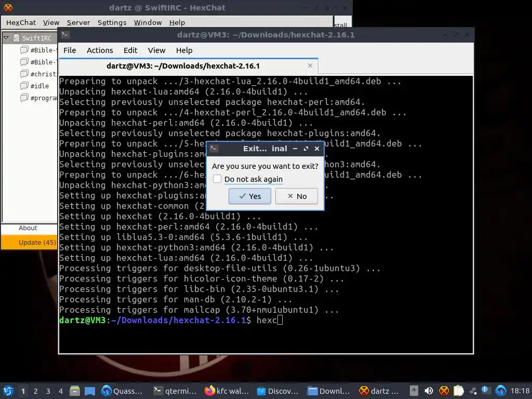Click Yes in the exit confirmation dialog
The width and height of the screenshot is (532, 399).
coord(250,196)
